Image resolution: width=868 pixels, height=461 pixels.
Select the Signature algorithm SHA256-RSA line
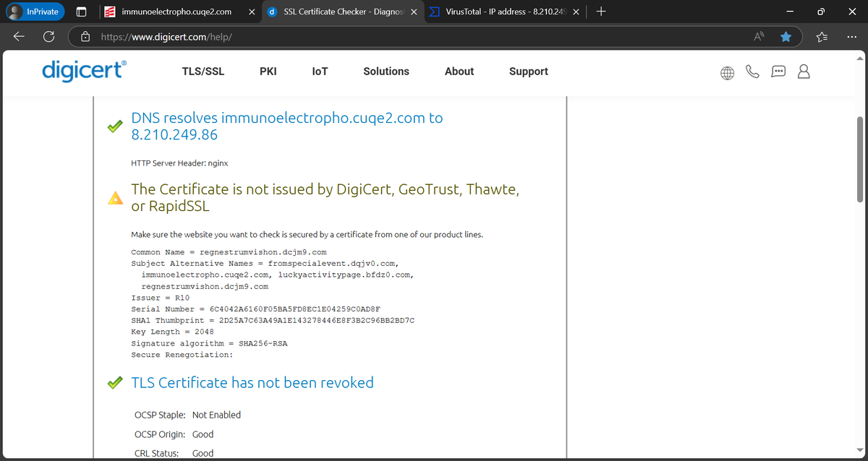click(x=209, y=343)
